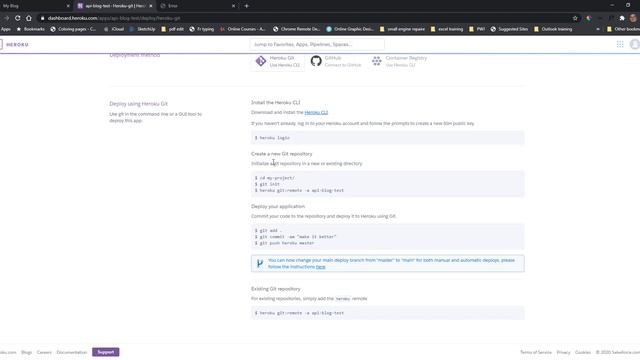This screenshot has width=640, height=360.
Task: Go to browser home page icon
Action: (x=29, y=18)
